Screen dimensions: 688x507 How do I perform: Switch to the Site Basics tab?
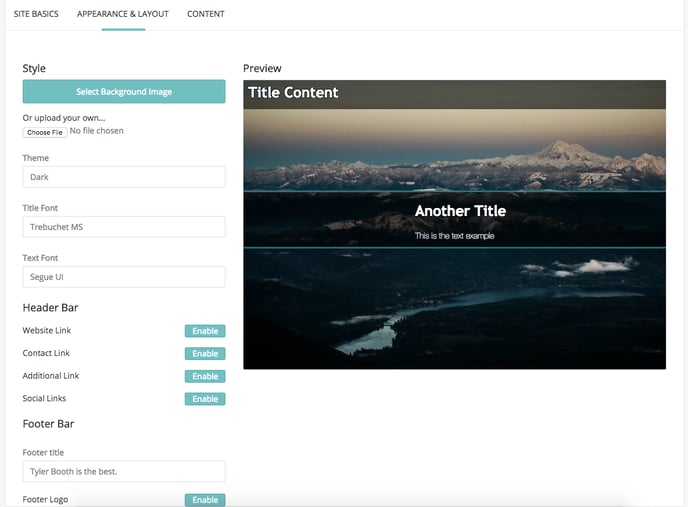pyautogui.click(x=36, y=14)
